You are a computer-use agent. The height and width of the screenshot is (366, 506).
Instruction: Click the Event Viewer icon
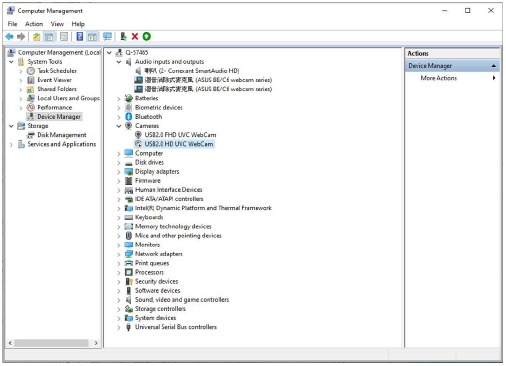pyautogui.click(x=31, y=80)
